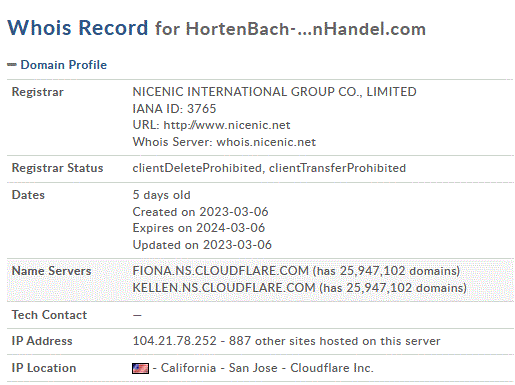Click the California - San Jose - Cloudflare Inc. text
This screenshot has height=385, width=515.
(267, 368)
